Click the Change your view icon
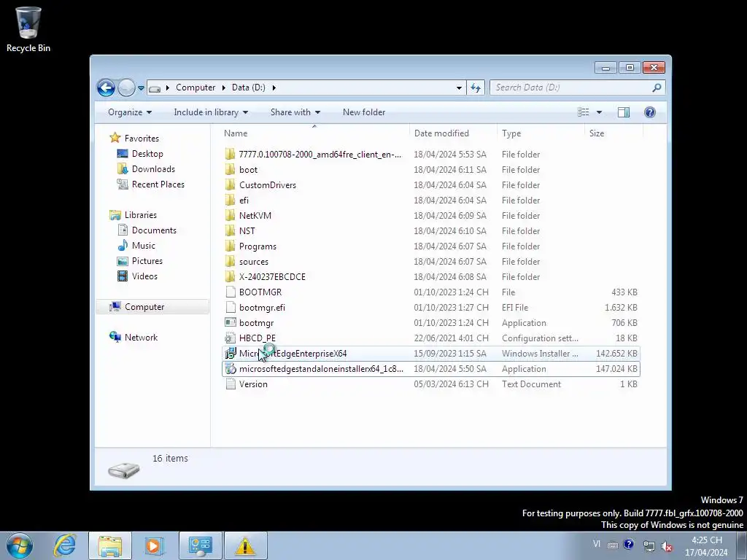 [x=583, y=112]
